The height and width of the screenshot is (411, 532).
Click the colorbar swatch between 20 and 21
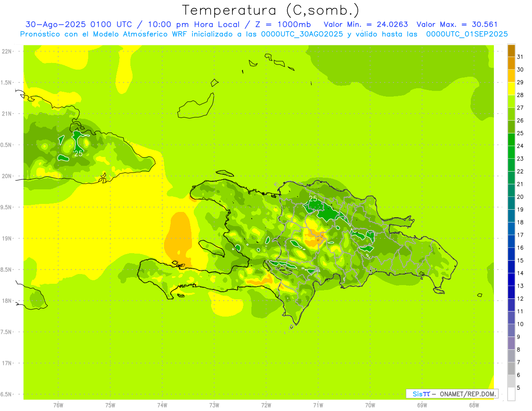511,191
